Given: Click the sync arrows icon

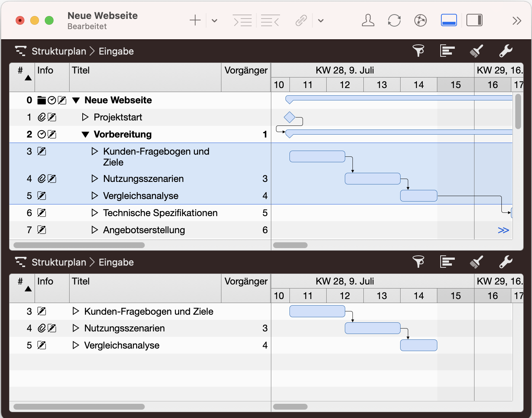Looking at the screenshot, I should click(x=394, y=21).
